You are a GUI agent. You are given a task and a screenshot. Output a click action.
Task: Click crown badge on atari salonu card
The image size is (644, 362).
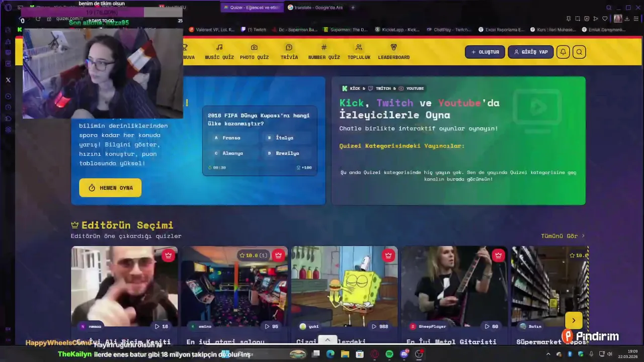click(278, 255)
